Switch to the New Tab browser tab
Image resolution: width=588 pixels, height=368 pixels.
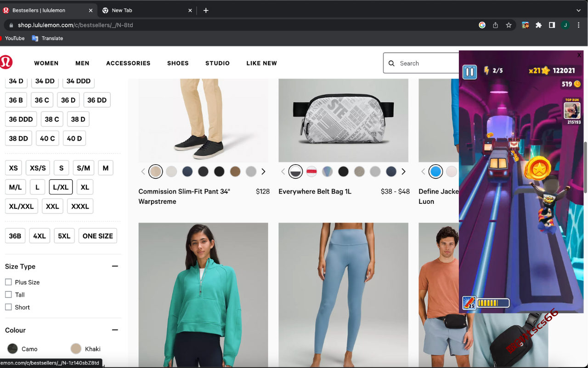[x=147, y=10]
